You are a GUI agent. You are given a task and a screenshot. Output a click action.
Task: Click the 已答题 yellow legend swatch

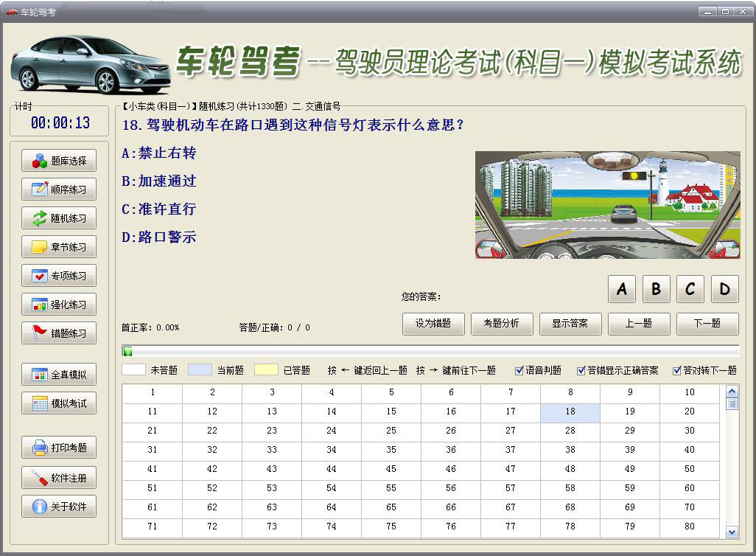point(266,369)
